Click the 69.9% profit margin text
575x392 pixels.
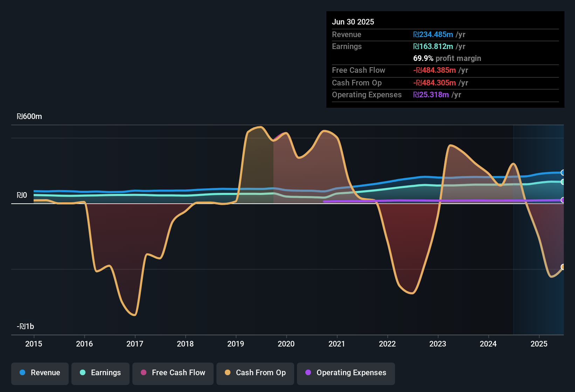tap(447, 58)
